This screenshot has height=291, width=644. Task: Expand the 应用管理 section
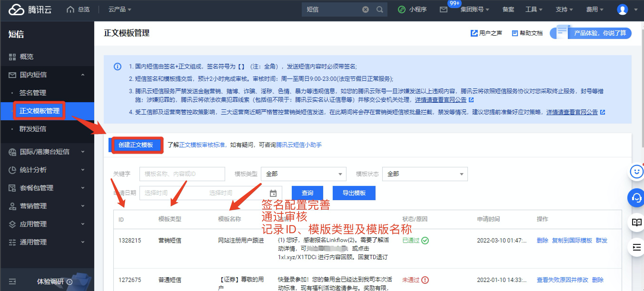pyautogui.click(x=83, y=224)
